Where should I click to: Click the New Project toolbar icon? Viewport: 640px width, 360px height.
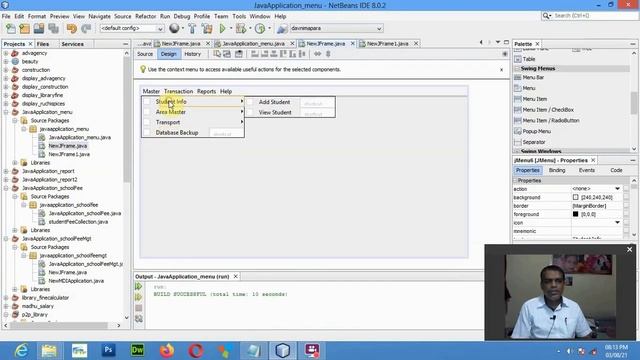click(24, 29)
